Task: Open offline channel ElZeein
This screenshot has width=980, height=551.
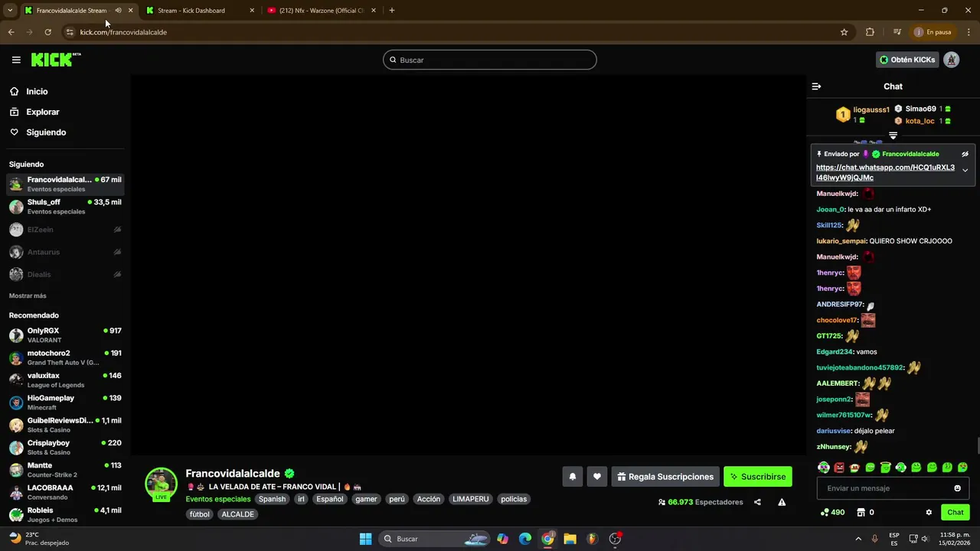Action: click(65, 230)
